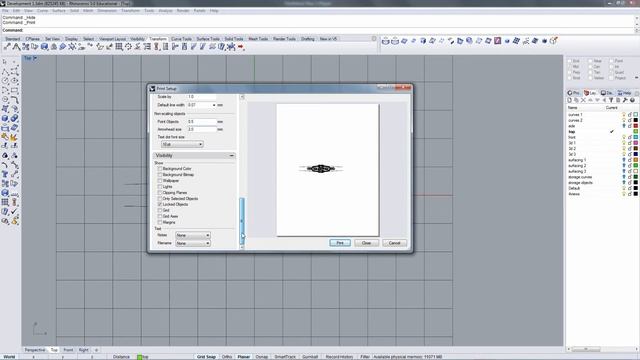
Task: Open Top viewport title dropdown arrow
Action: pyautogui.click(x=35, y=58)
